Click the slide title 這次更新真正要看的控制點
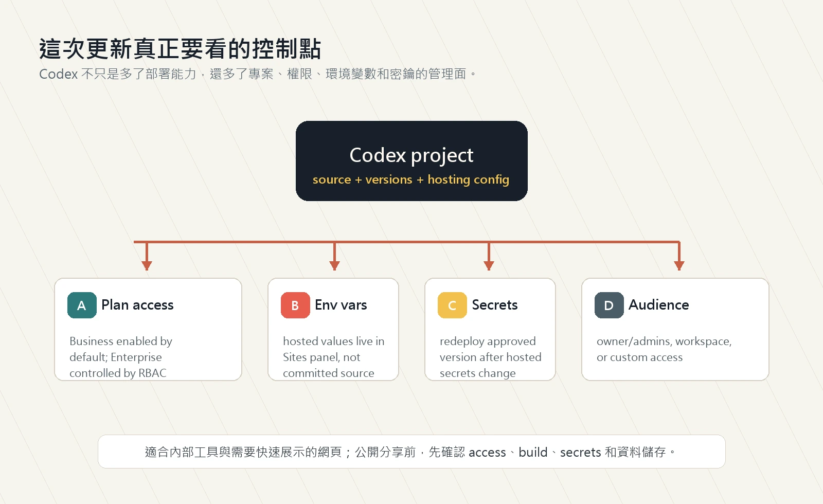Image resolution: width=823 pixels, height=504 pixels. tap(180, 49)
